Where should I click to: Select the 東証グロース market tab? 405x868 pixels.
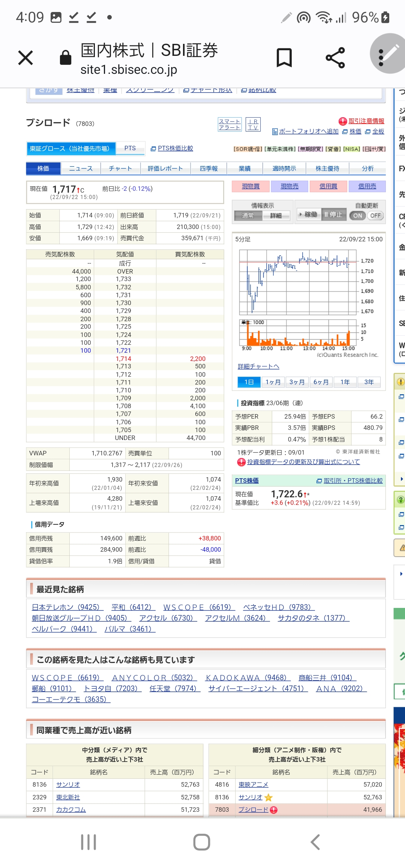[71, 149]
